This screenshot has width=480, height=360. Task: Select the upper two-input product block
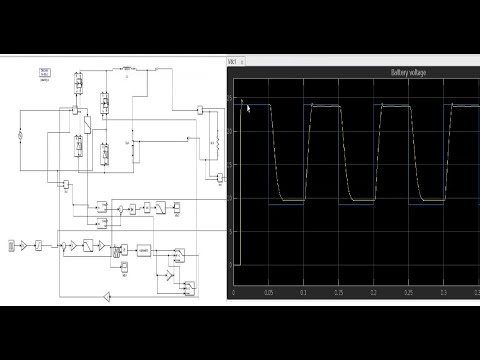[102, 207]
